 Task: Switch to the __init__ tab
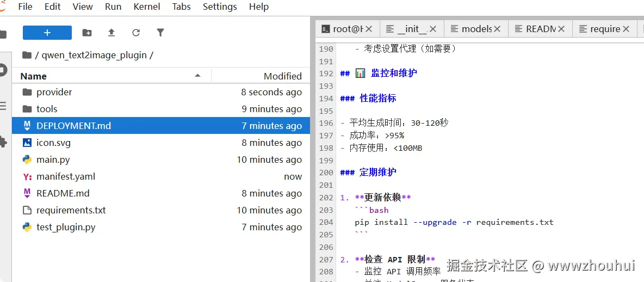412,29
